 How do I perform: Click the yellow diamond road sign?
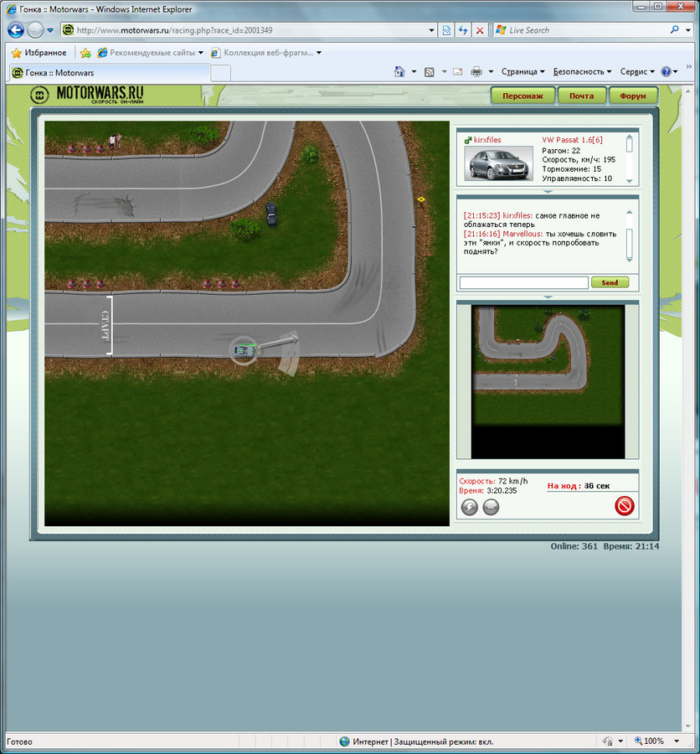point(421,199)
